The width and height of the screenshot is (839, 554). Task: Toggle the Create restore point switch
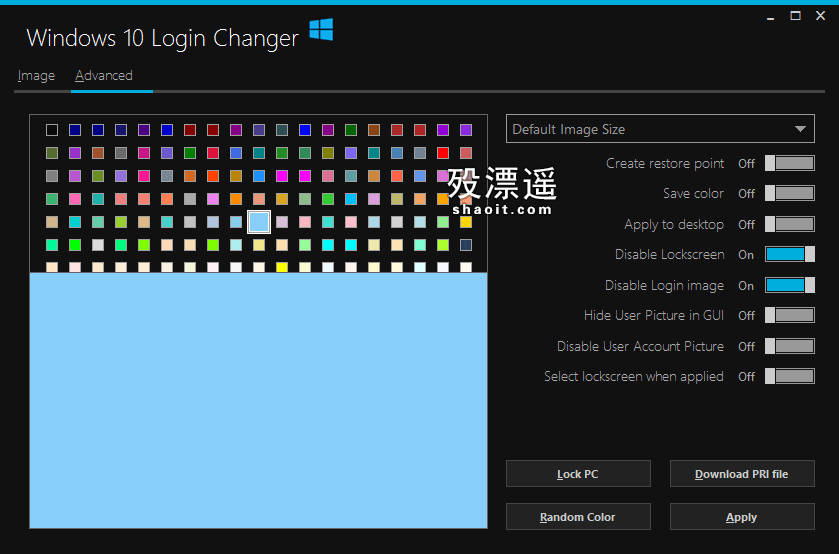click(790, 164)
